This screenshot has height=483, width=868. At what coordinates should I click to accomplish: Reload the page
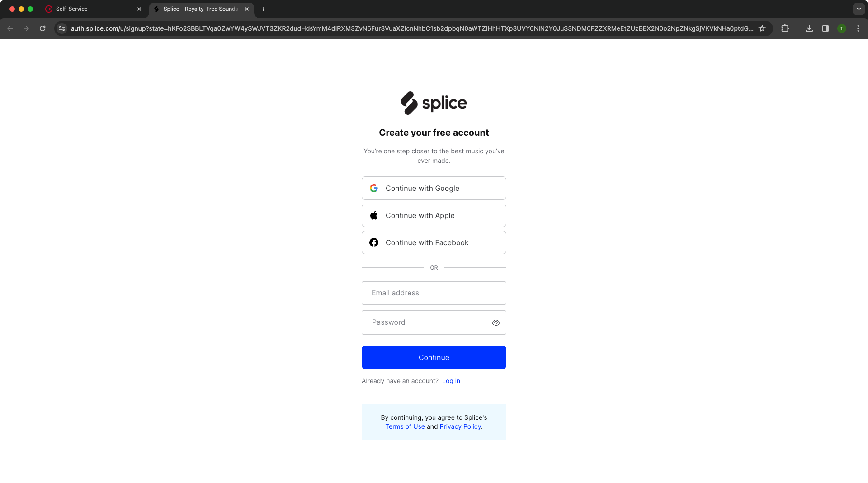click(x=42, y=28)
